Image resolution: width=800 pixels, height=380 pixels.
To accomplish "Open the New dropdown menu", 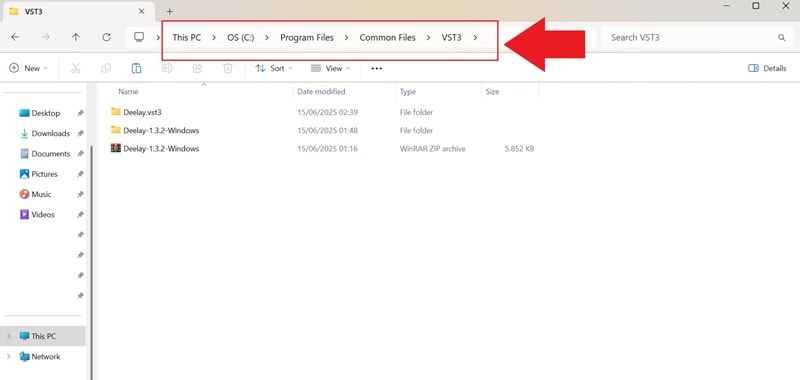I will (29, 68).
